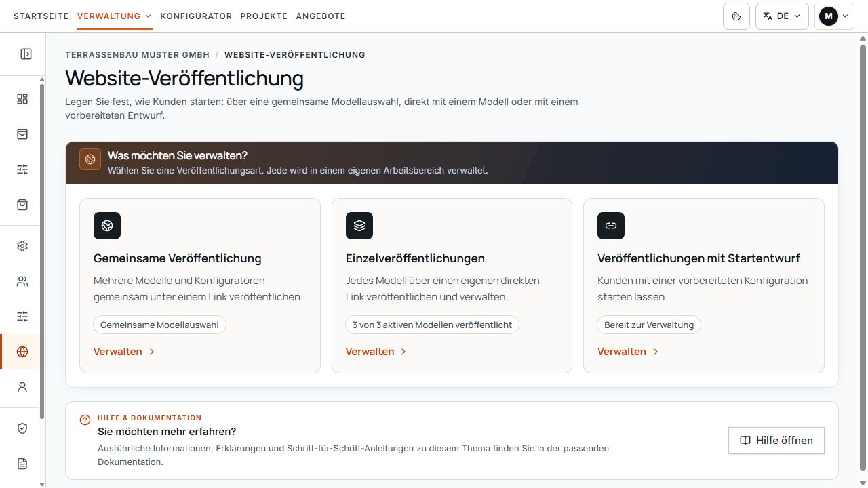The height and width of the screenshot is (488, 868).
Task: Select the sliders icon below the users icon
Action: (22, 317)
